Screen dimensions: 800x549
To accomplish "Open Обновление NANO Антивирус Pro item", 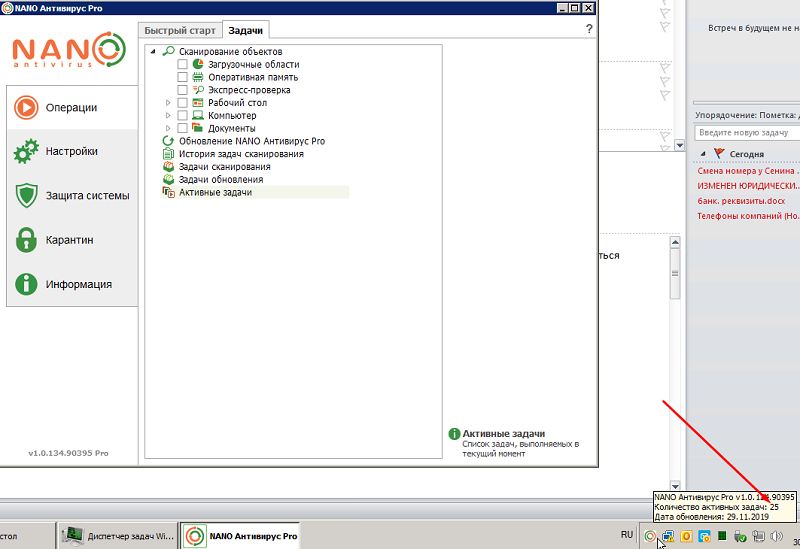I will (251, 142).
